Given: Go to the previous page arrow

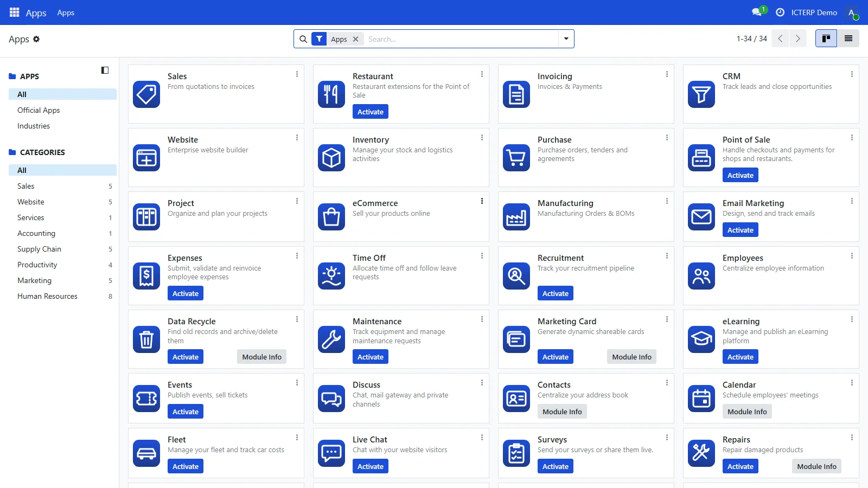Looking at the screenshot, I should [780, 38].
